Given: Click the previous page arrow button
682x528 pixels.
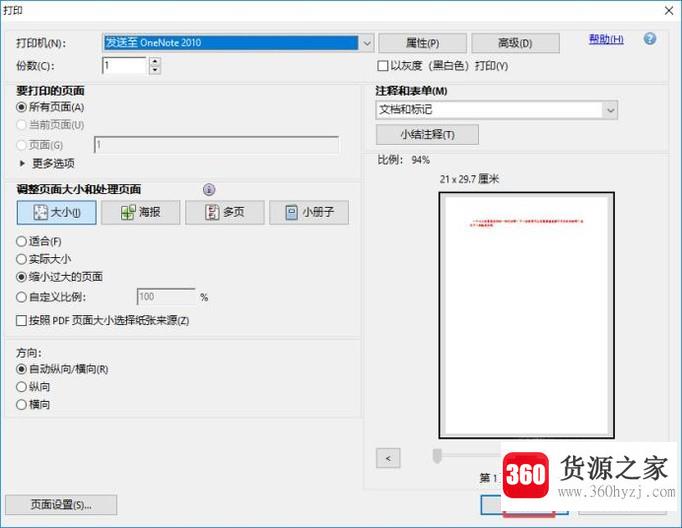Looking at the screenshot, I should coord(388,458).
